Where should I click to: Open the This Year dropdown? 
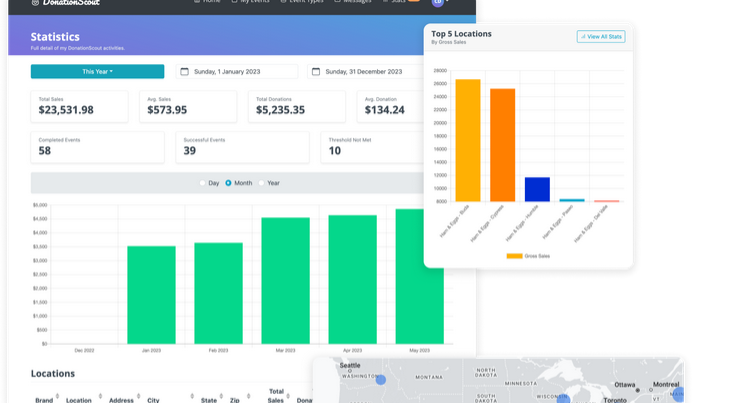[x=97, y=72]
